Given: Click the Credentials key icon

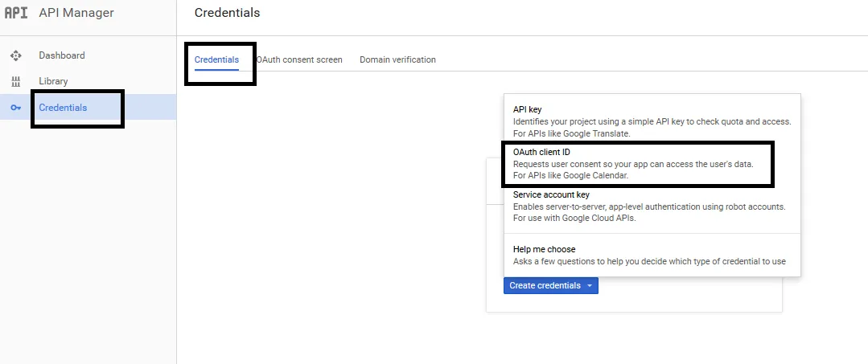Looking at the screenshot, I should click(x=15, y=108).
